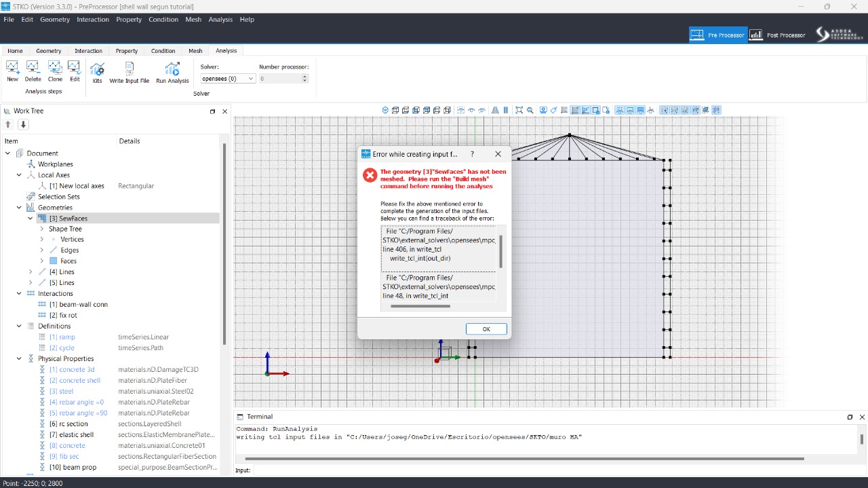The height and width of the screenshot is (488, 868).
Task: Close the Work Tree panel
Action: click(224, 111)
